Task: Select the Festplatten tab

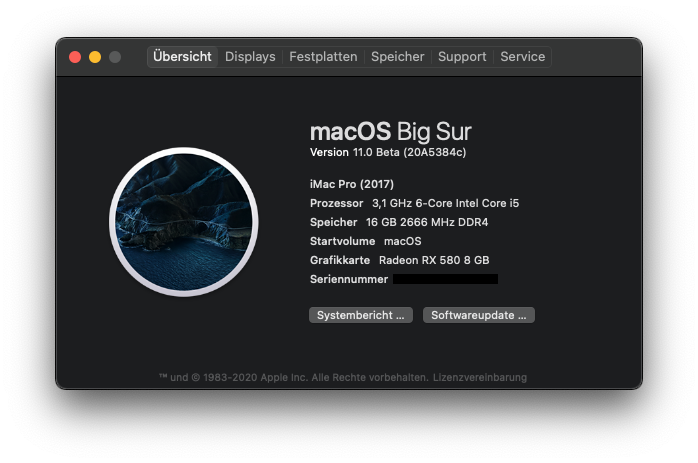Action: click(323, 57)
